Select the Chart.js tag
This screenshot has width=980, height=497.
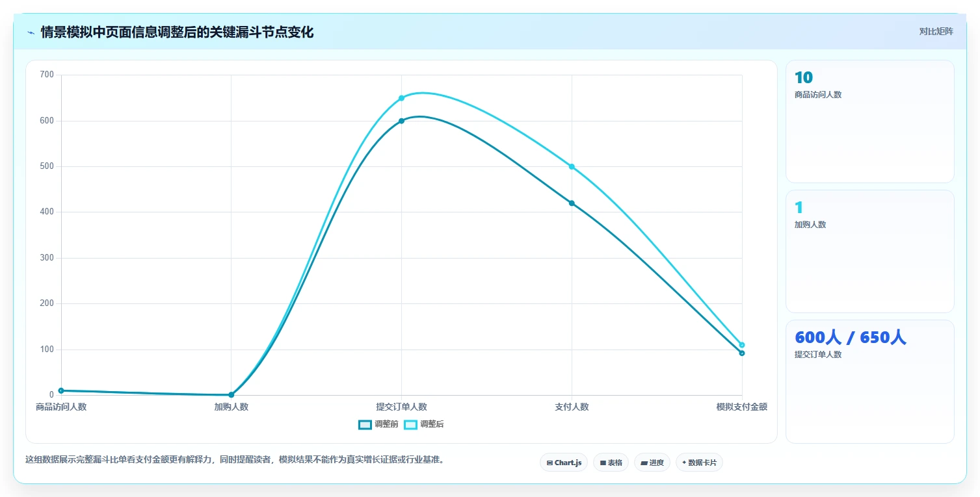[564, 463]
